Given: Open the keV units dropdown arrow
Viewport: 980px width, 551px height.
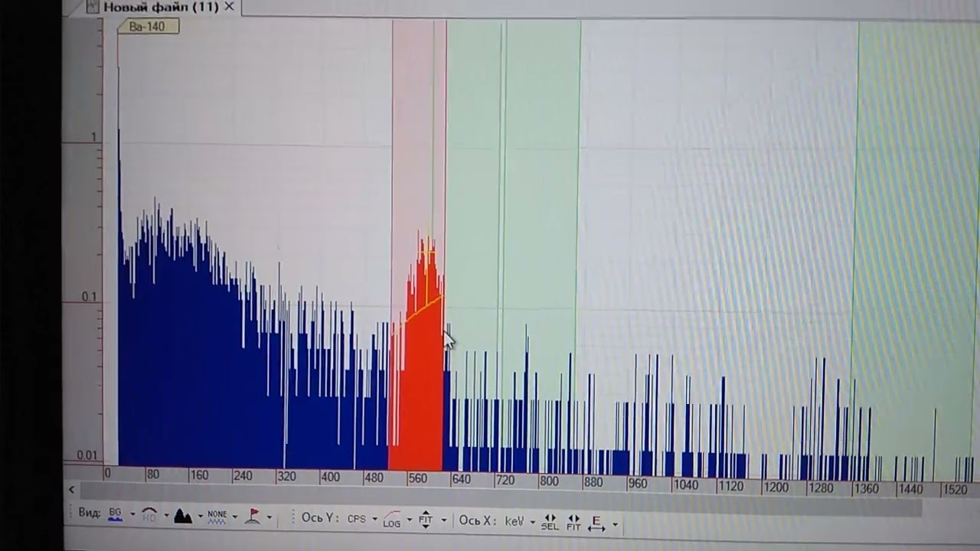Looking at the screenshot, I should point(532,522).
